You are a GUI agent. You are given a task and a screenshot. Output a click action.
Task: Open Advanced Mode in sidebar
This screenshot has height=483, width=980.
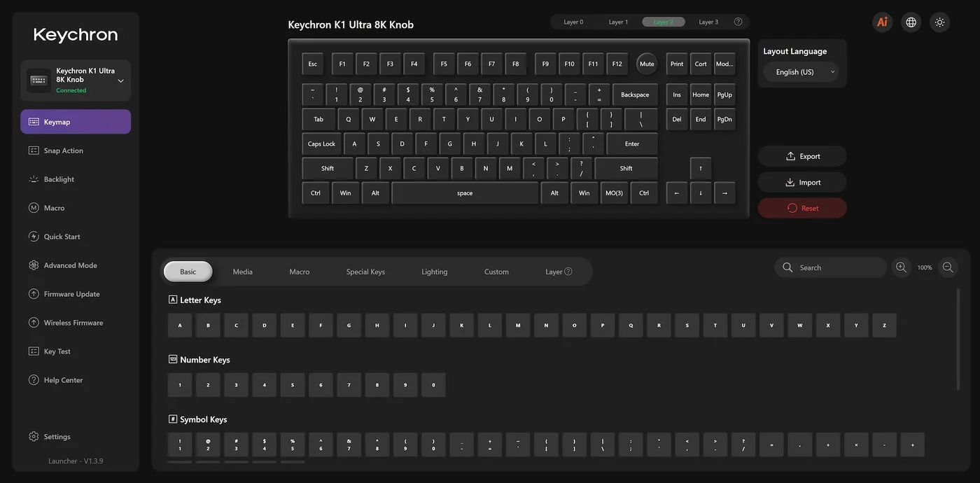pyautogui.click(x=76, y=265)
